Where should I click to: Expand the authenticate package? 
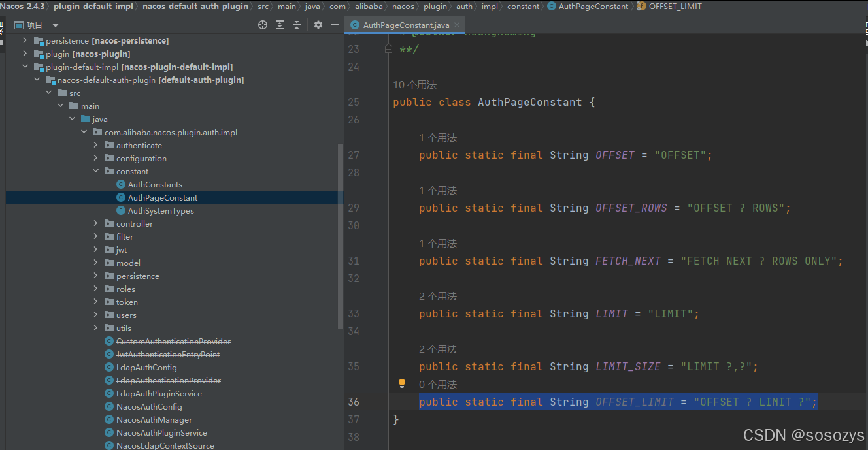pos(96,145)
